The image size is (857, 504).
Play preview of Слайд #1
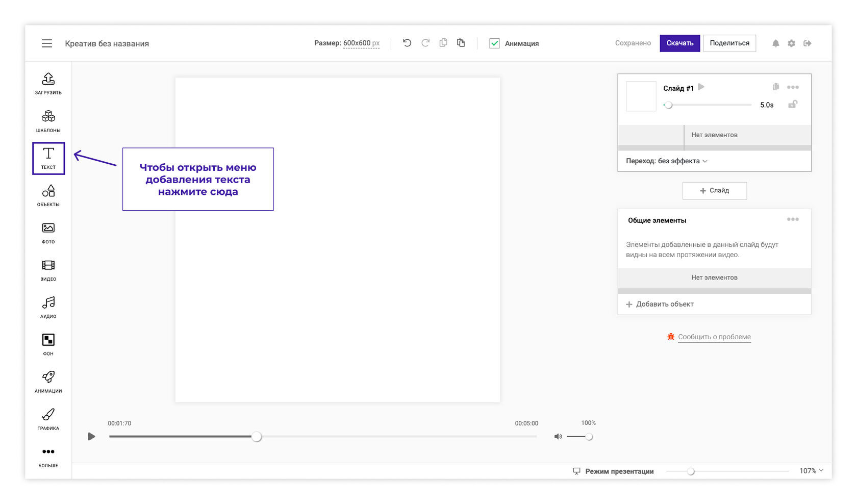coord(701,87)
